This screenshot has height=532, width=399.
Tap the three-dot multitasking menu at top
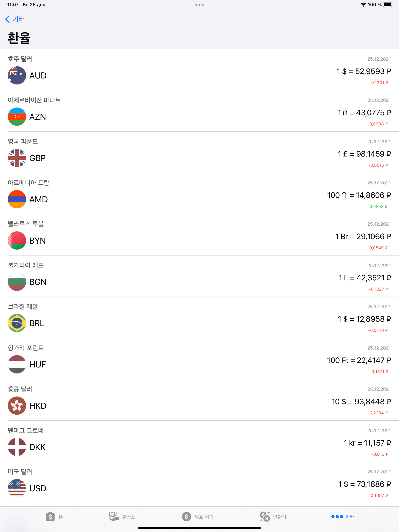[x=199, y=5]
